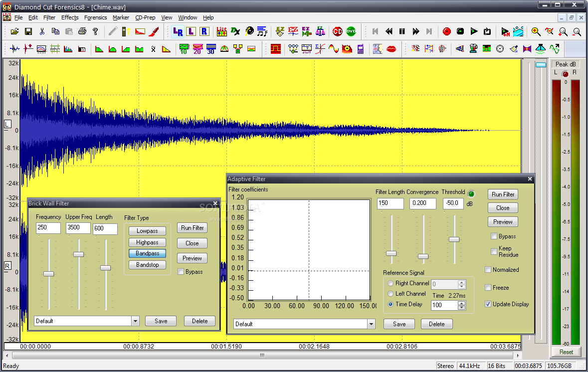Open the Marker menu
Viewport: 588px width, 372px height.
121,17
